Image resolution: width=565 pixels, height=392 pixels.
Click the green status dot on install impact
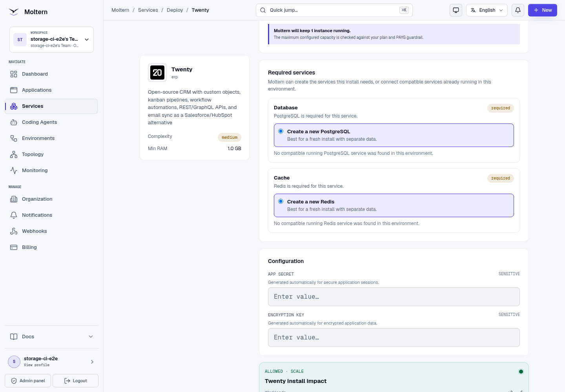pos(521,372)
